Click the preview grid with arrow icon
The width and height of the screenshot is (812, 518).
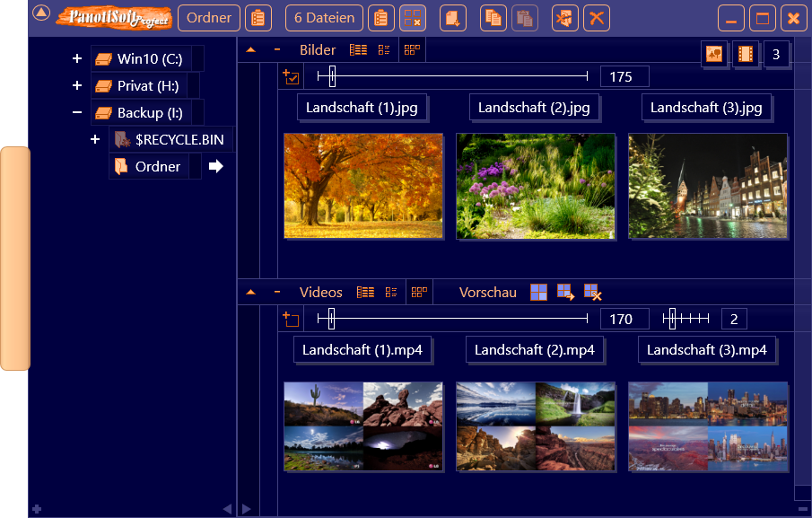tap(565, 291)
